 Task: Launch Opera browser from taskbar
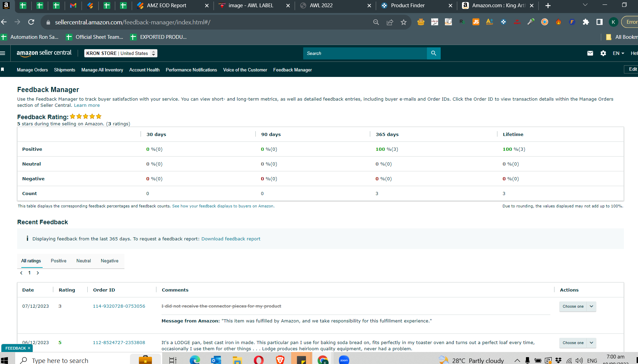[258, 360]
